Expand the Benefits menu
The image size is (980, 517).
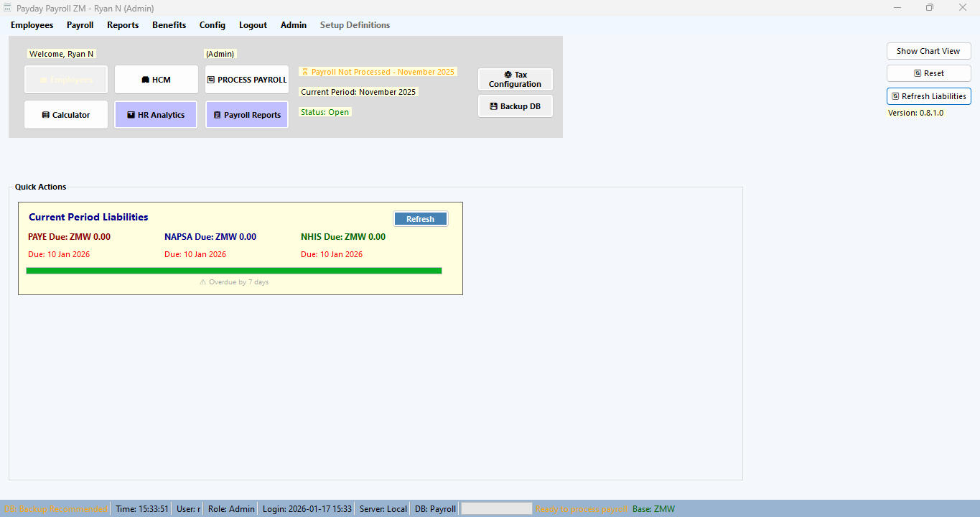[169, 25]
